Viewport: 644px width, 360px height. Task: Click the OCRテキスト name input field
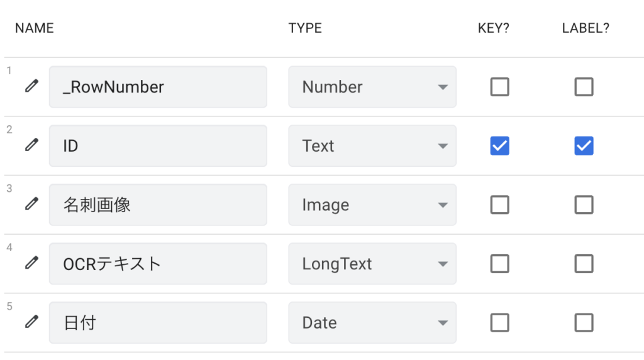click(x=158, y=264)
